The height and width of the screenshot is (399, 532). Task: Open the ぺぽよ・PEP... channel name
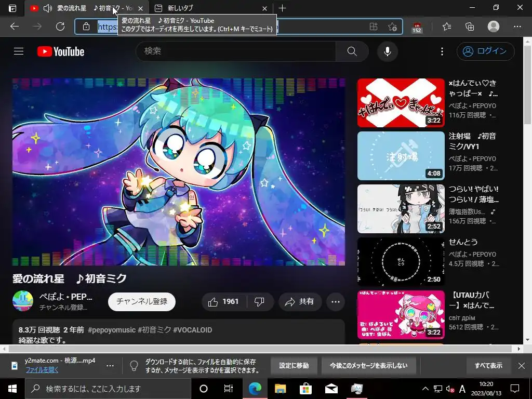[66, 297]
